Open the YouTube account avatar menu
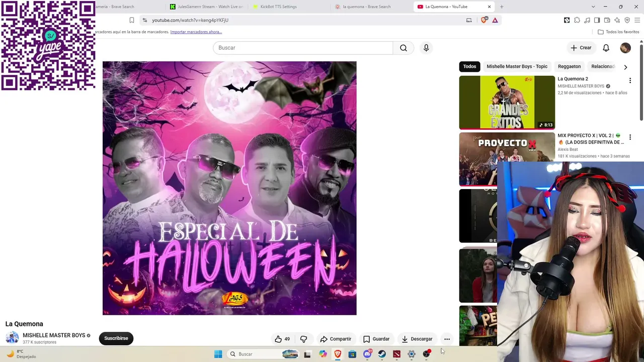The height and width of the screenshot is (362, 644). click(x=625, y=48)
